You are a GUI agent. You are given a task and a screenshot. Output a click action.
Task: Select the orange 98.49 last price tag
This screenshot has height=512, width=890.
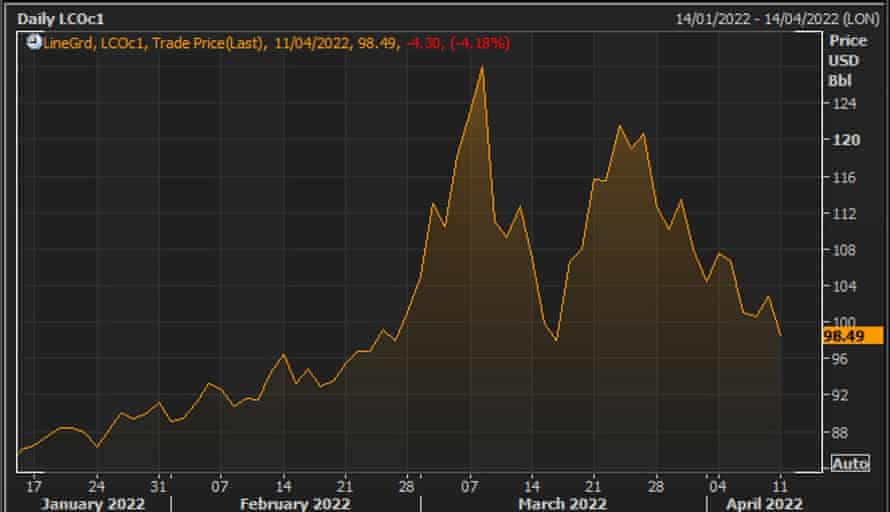coord(853,335)
